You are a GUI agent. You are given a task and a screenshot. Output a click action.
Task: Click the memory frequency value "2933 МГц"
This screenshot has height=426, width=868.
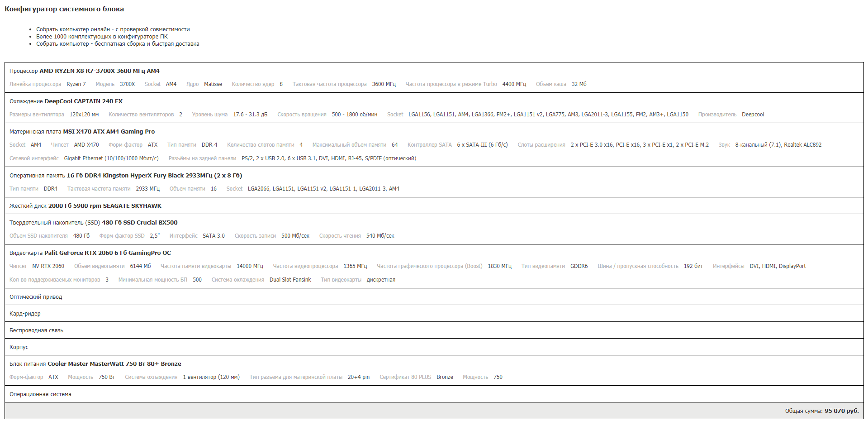pyautogui.click(x=148, y=189)
